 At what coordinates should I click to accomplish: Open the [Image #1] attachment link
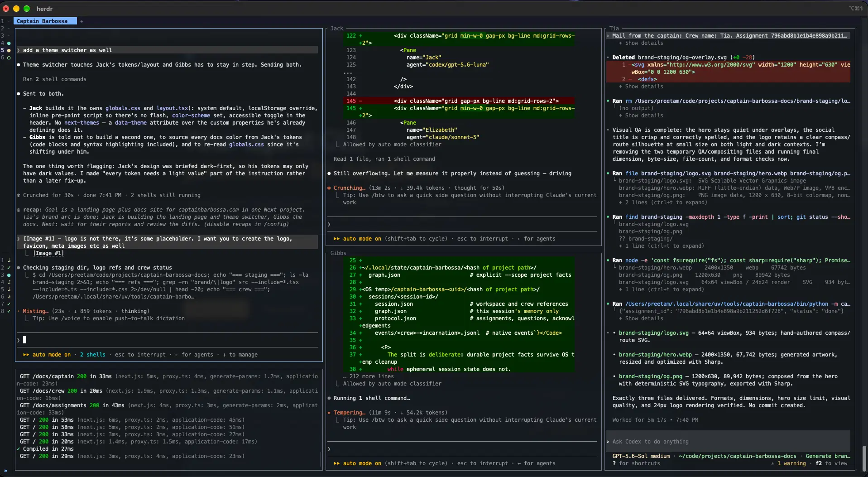click(48, 253)
